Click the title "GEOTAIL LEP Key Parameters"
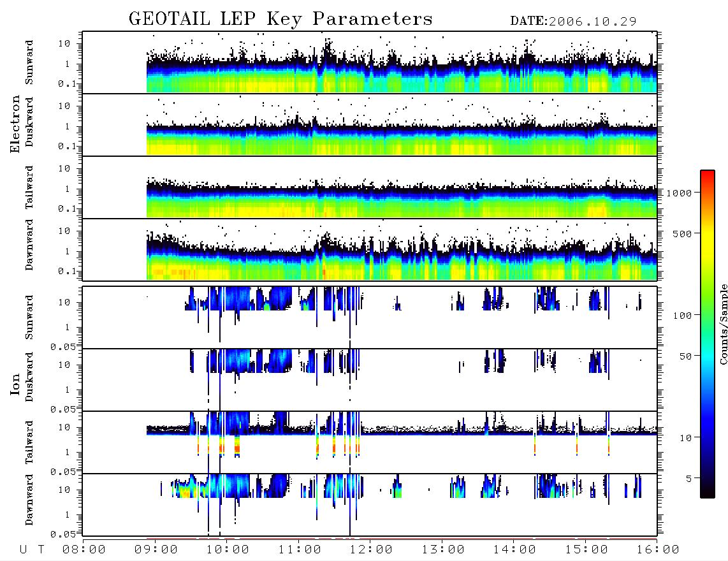 [x=280, y=19]
